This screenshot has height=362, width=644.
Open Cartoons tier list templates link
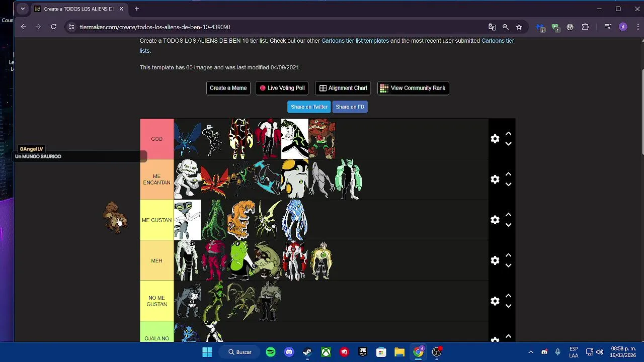(x=355, y=41)
